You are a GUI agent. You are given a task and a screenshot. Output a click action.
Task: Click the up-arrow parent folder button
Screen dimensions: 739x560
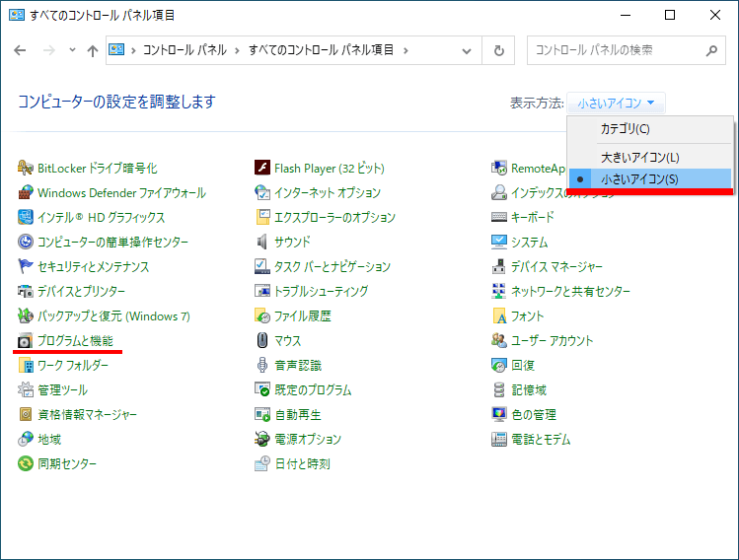pyautogui.click(x=92, y=50)
